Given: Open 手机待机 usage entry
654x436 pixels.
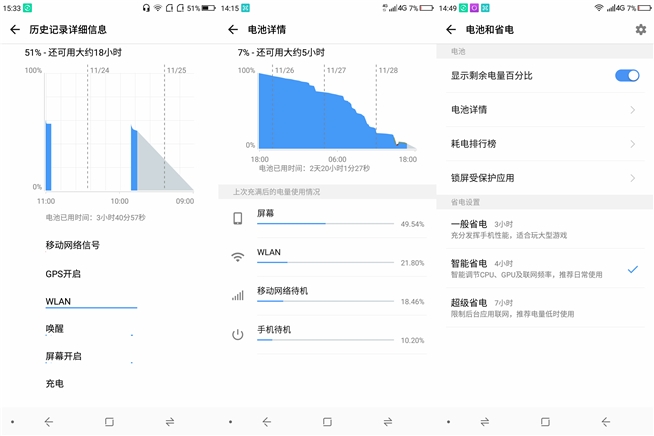Looking at the screenshot, I should point(327,335).
